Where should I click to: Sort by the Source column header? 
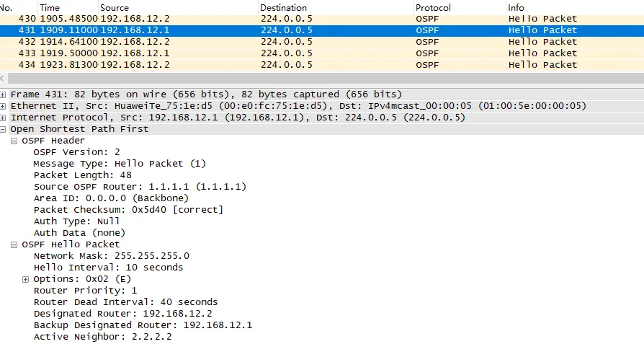click(115, 7)
